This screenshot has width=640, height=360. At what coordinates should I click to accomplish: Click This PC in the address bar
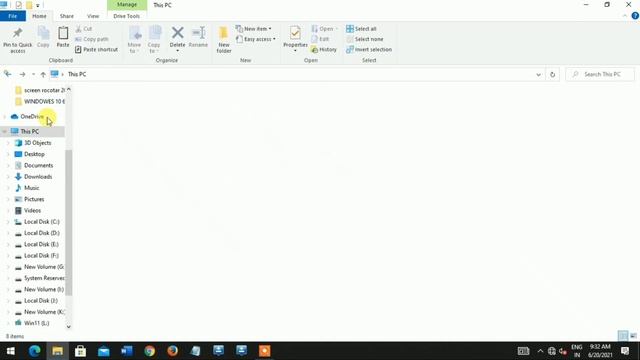click(x=77, y=74)
